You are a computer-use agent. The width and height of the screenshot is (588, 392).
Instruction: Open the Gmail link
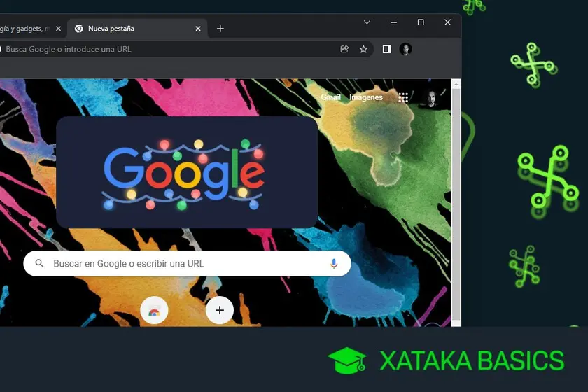pyautogui.click(x=330, y=97)
